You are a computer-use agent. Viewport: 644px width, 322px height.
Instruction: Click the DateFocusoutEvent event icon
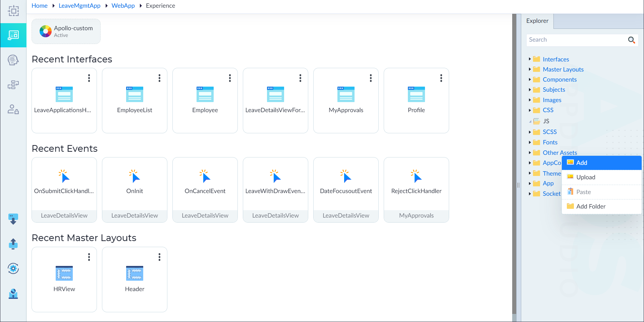click(x=346, y=176)
